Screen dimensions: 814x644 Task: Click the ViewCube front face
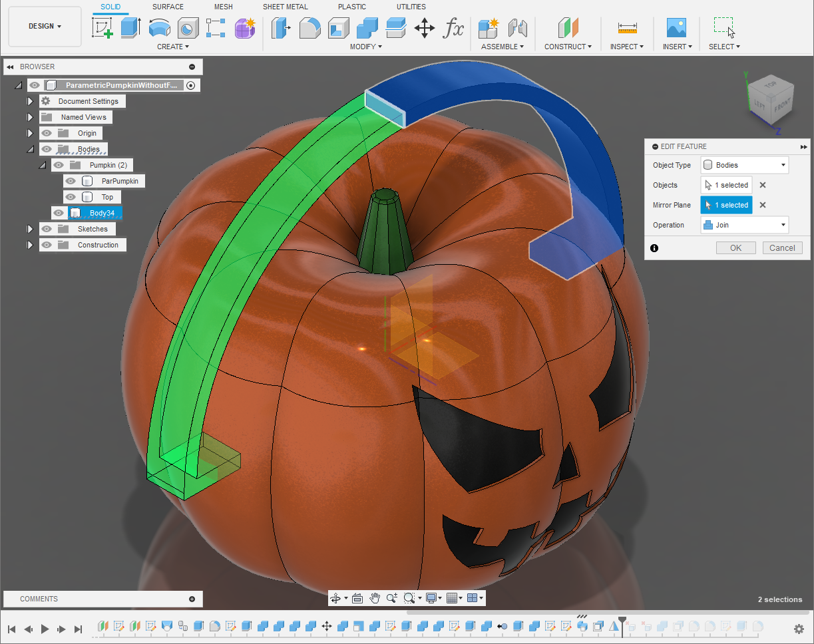pyautogui.click(x=781, y=106)
